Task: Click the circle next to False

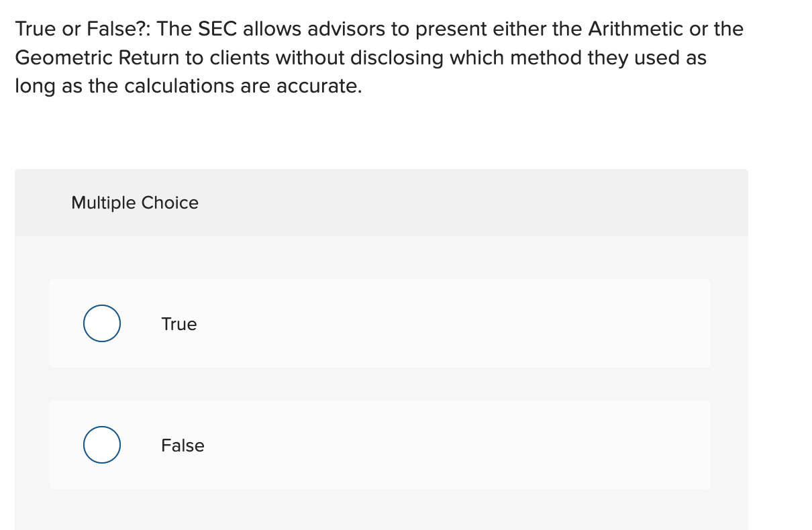Action: [101, 444]
